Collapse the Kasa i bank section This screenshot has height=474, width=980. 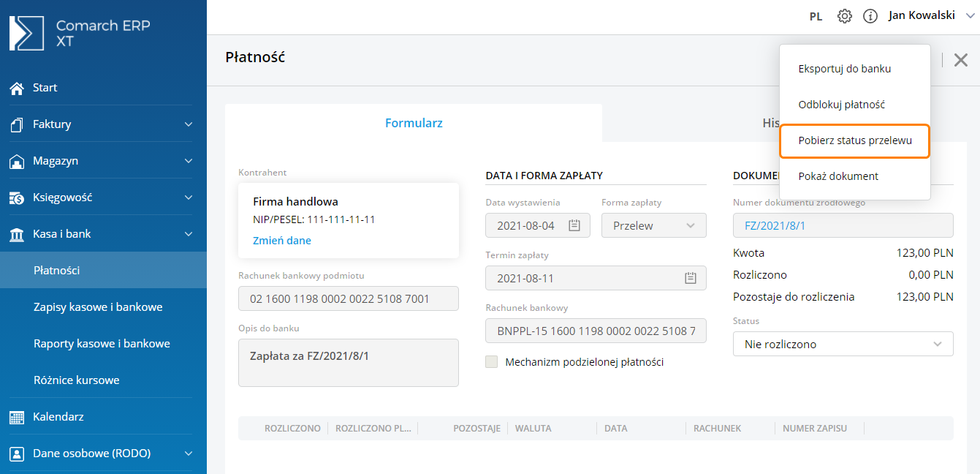[x=188, y=234]
